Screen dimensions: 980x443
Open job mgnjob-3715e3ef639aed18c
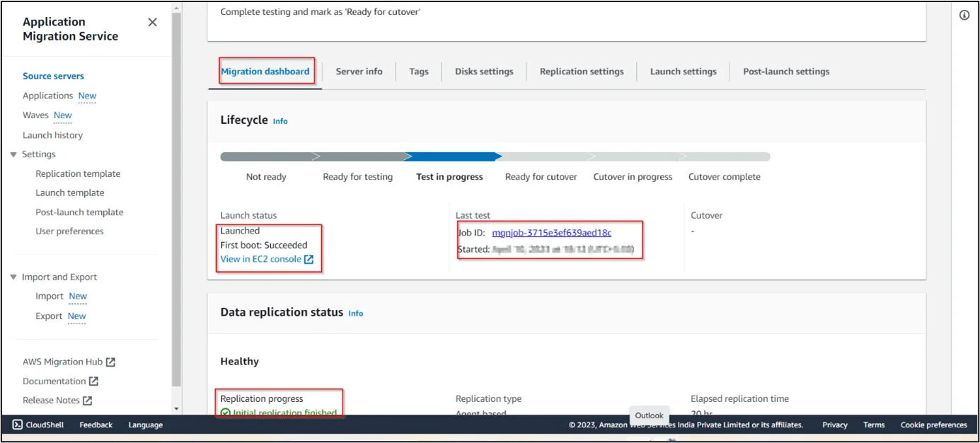[552, 233]
